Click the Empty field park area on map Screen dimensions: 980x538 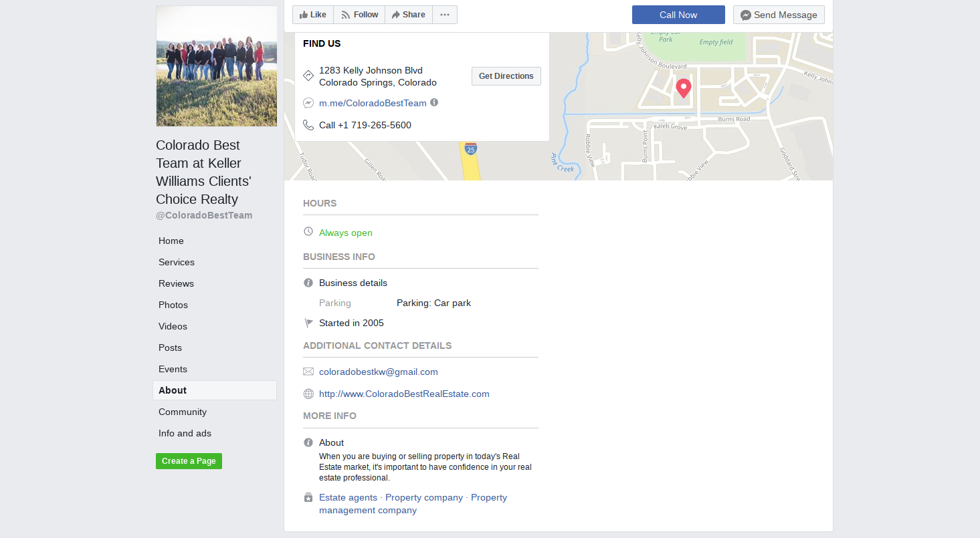[716, 42]
